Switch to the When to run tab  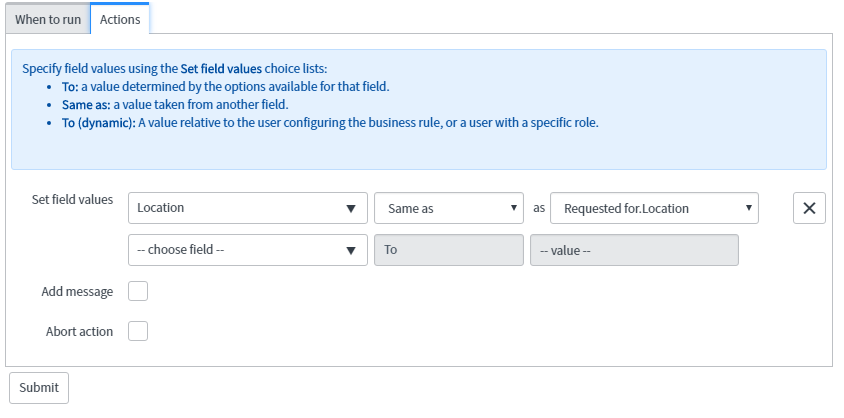tap(48, 19)
